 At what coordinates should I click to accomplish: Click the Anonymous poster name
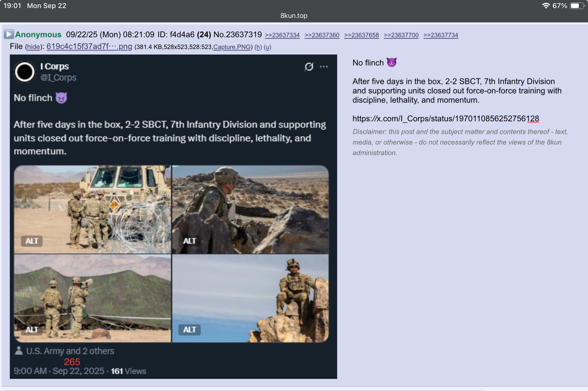(38, 34)
